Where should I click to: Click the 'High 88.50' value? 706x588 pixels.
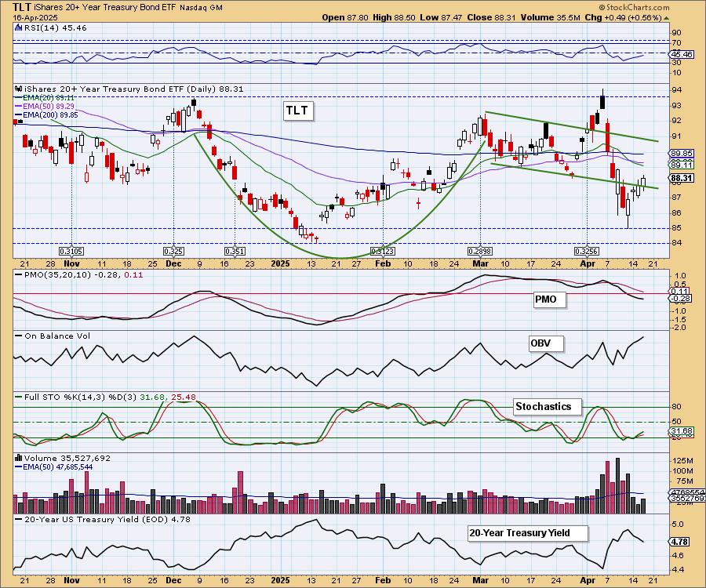[x=394, y=17]
